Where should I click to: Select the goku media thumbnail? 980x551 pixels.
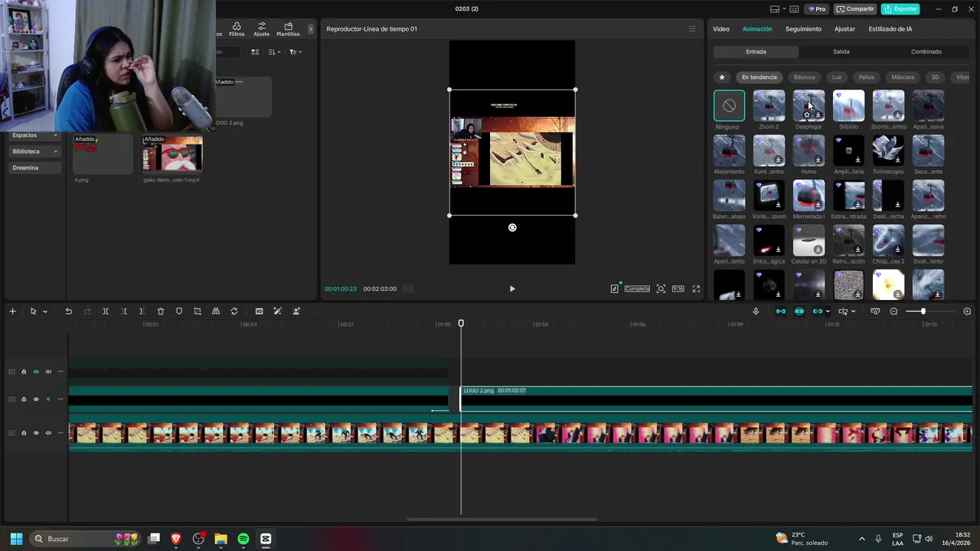click(172, 154)
